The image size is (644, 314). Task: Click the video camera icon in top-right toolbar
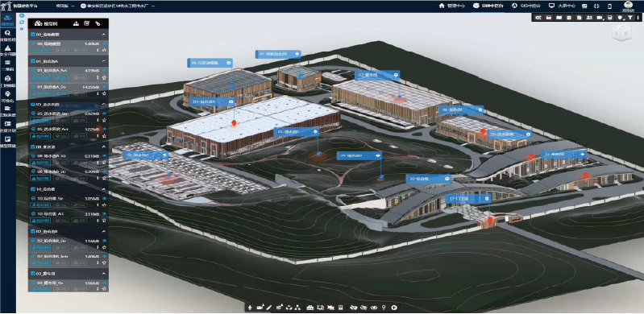pyautogui.click(x=599, y=18)
